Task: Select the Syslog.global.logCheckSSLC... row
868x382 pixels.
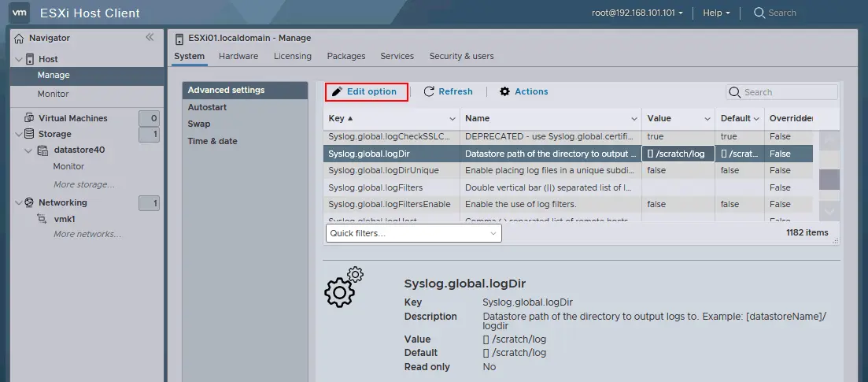Action: coord(568,136)
